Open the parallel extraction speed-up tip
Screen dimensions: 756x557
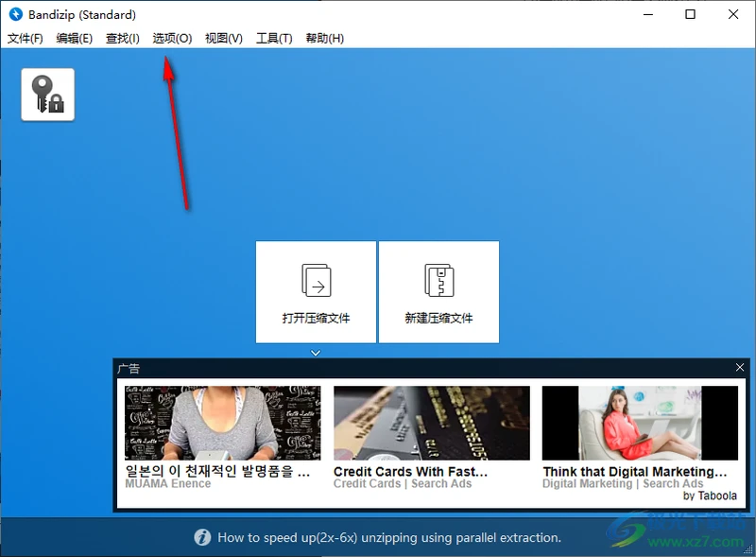(x=389, y=537)
